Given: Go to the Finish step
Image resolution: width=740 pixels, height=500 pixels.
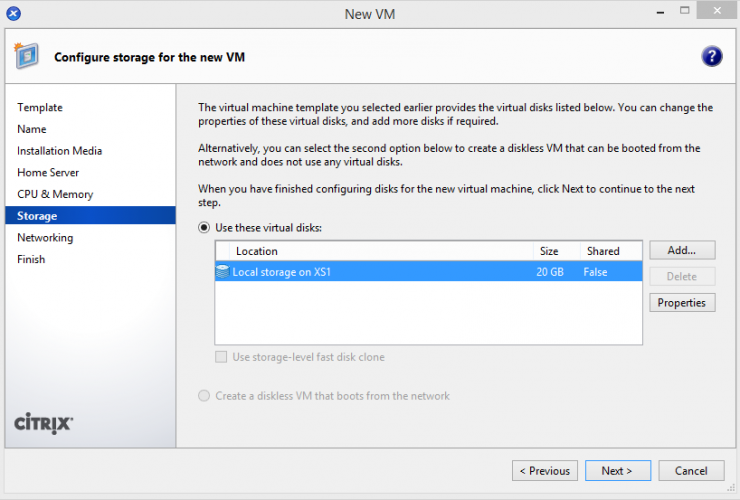Looking at the screenshot, I should [31, 259].
